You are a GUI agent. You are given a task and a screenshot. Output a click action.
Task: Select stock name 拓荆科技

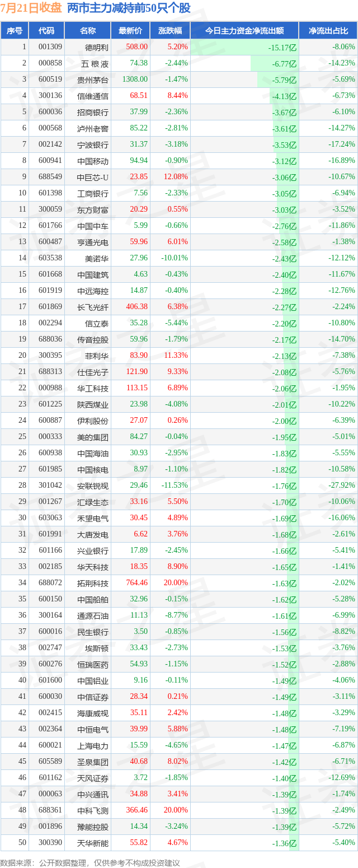point(93,584)
